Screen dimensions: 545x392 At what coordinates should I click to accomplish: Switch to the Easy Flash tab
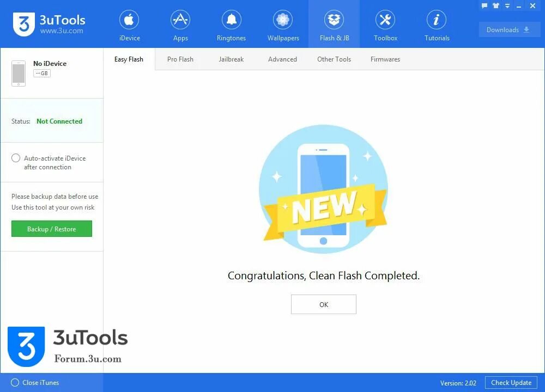(129, 59)
